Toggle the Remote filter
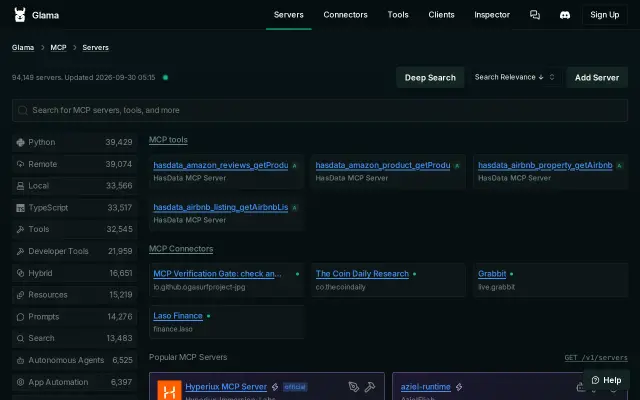Viewport: 640px width, 400px height. pyautogui.click(x=74, y=164)
